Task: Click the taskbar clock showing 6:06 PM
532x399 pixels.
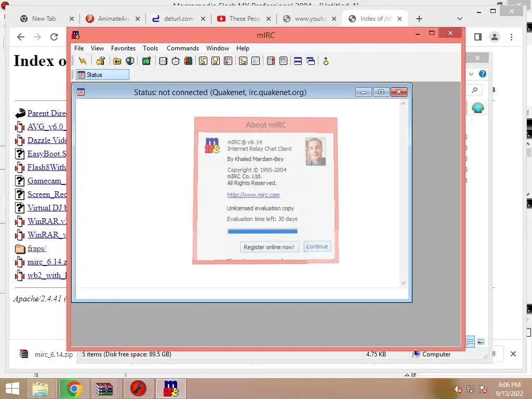Action: [x=509, y=389]
